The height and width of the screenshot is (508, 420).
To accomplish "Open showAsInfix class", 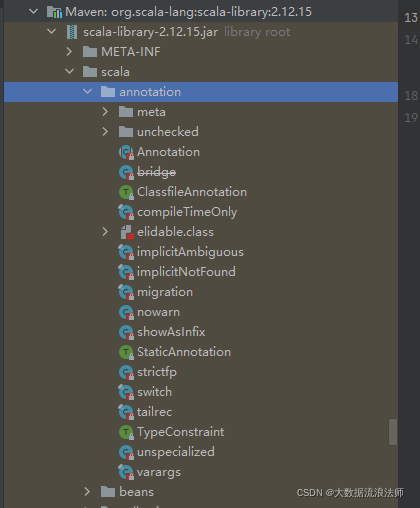I will pyautogui.click(x=171, y=332).
